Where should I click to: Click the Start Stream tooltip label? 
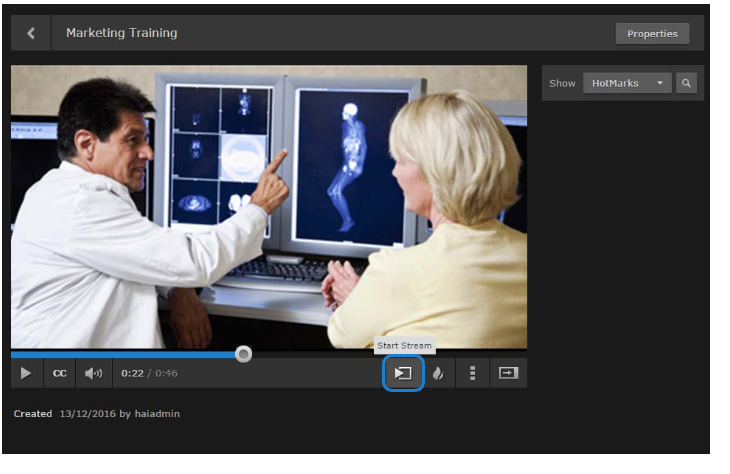404,346
